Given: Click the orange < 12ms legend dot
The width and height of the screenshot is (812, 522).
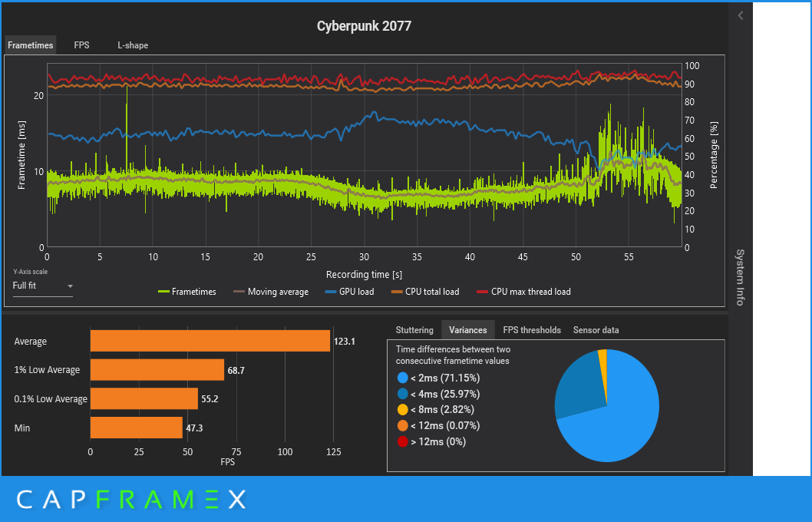Looking at the screenshot, I should [x=402, y=425].
